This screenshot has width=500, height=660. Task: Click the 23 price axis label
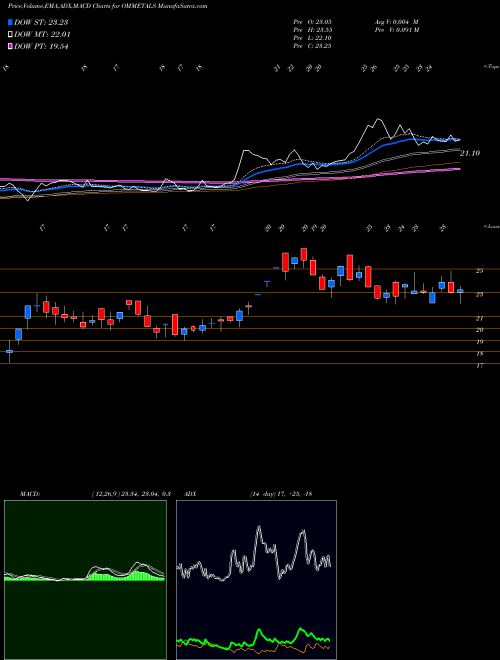pos(479,295)
